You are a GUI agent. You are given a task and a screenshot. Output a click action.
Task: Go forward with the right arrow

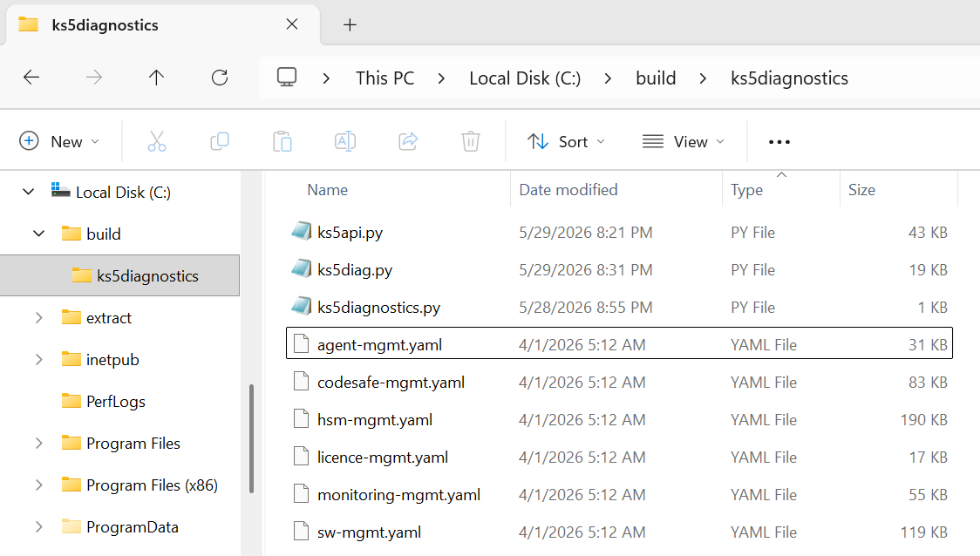[94, 78]
